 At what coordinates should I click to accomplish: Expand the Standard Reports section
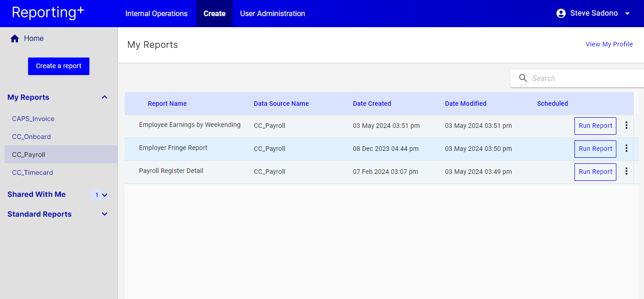click(x=105, y=214)
